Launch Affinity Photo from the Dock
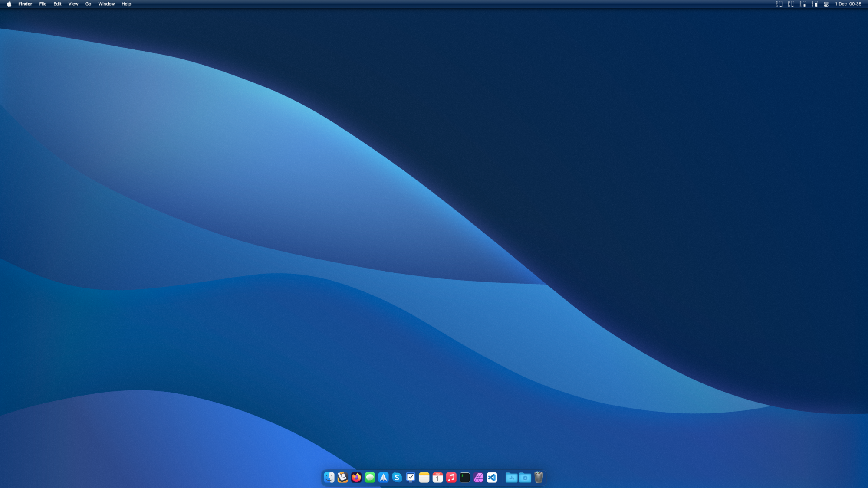Image resolution: width=868 pixels, height=488 pixels. [478, 478]
